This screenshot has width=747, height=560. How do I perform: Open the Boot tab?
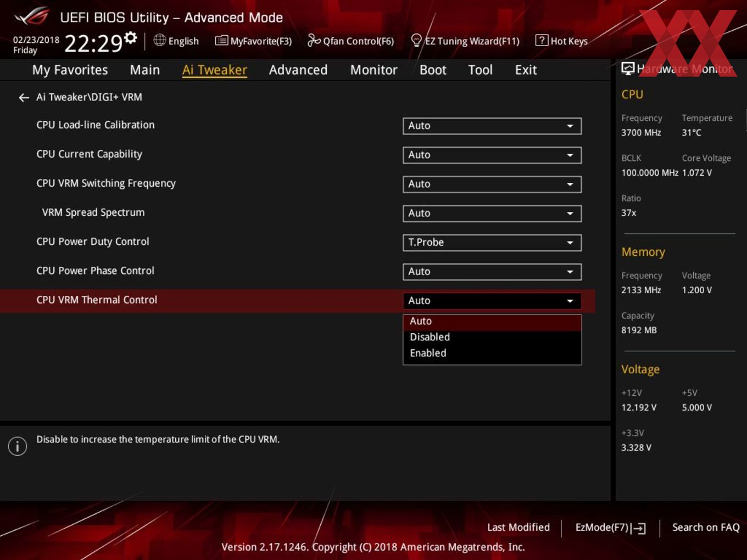point(433,70)
